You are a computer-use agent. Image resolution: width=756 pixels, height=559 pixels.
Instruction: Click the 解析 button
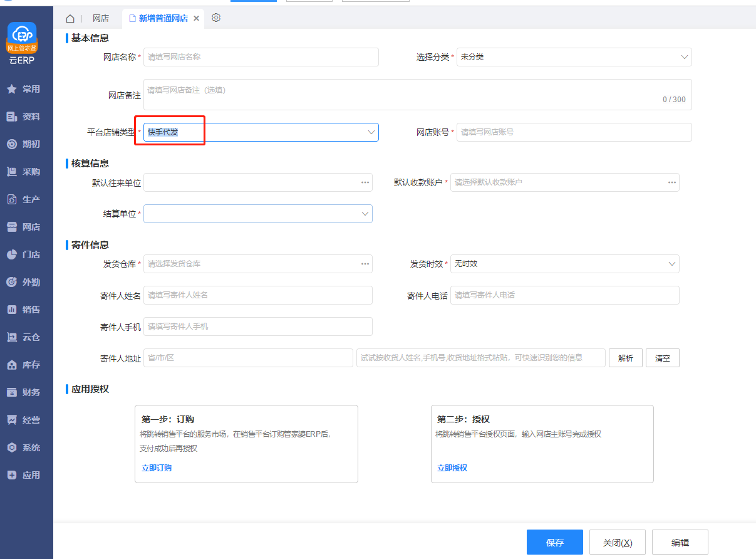(x=625, y=358)
